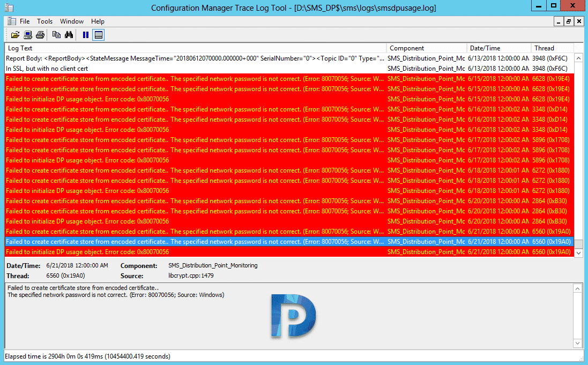Open the Help menu

pos(98,21)
